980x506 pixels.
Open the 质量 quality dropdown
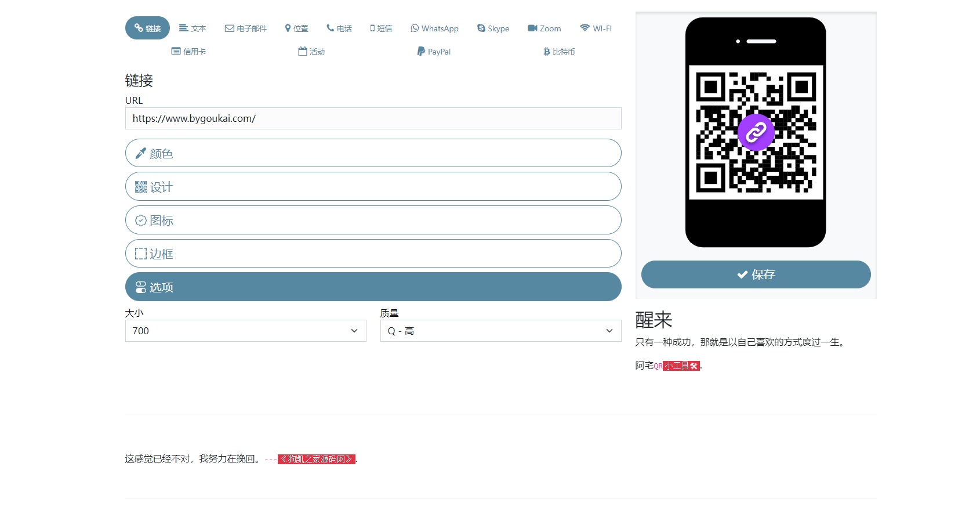(500, 331)
